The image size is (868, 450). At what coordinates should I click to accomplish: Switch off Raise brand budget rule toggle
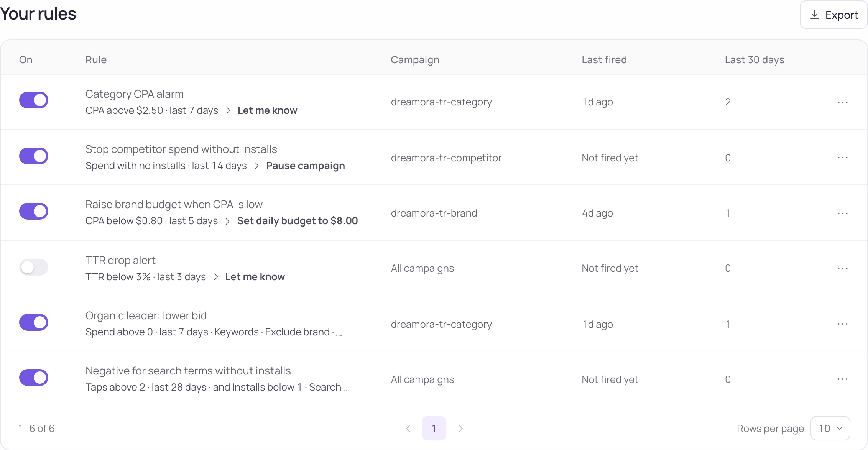click(34, 211)
